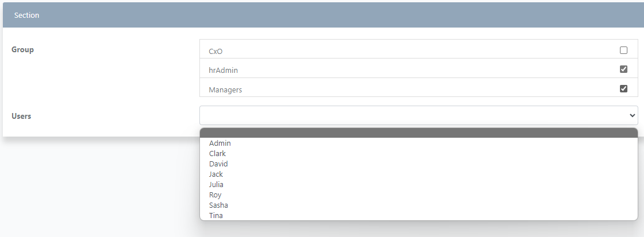Pick Roy from the user options
The width and height of the screenshot is (644, 237).
[x=215, y=195]
